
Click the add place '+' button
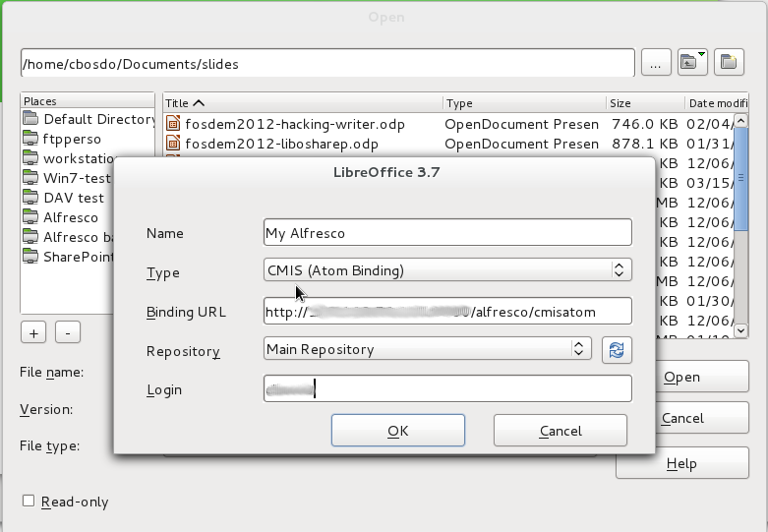[x=33, y=333]
